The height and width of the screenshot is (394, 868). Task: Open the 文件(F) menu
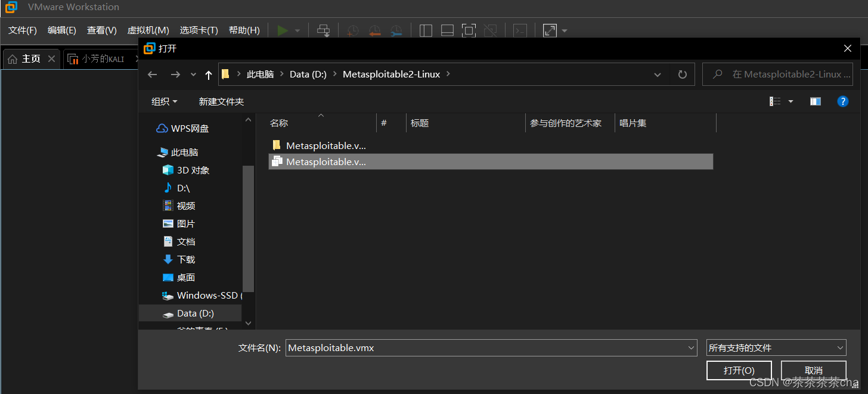coord(23,30)
